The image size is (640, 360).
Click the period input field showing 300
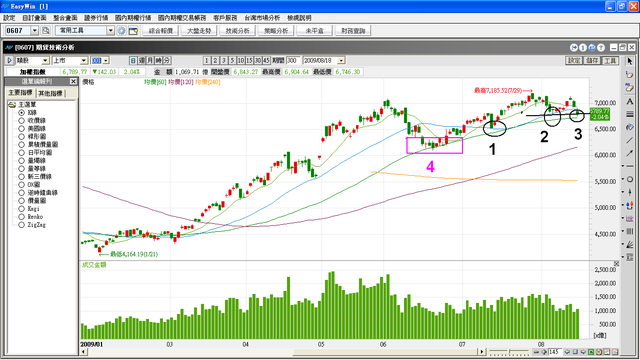(x=293, y=60)
